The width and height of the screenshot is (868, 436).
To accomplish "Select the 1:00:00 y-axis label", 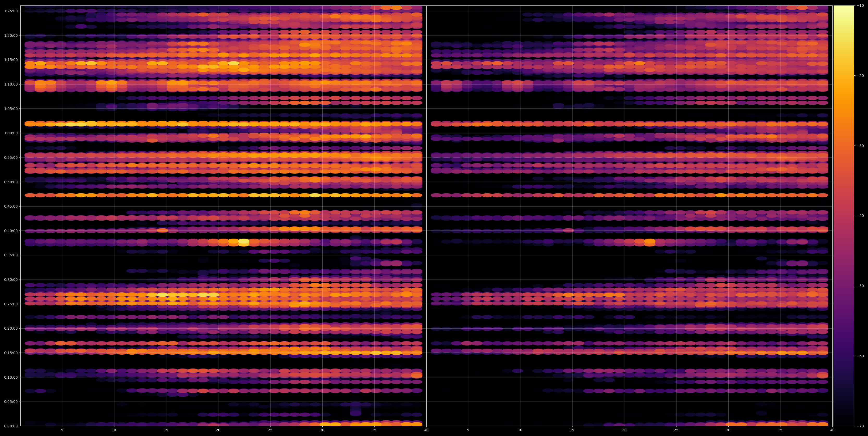I will (11, 133).
